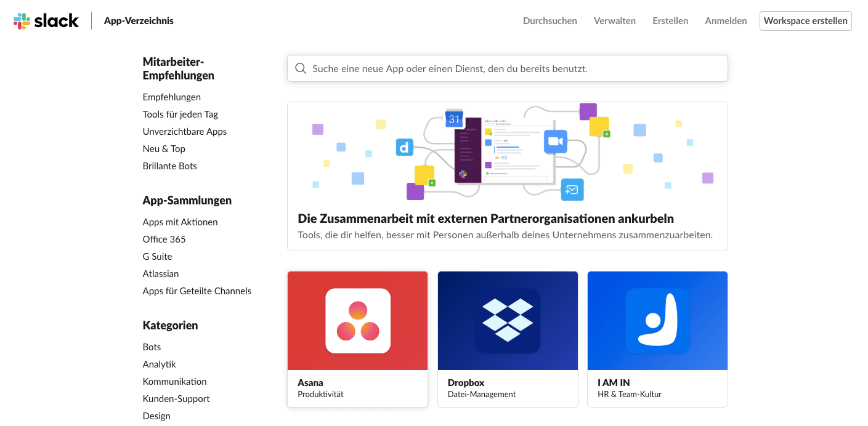Click the Zoom camera icon in banner
The width and height of the screenshot is (868, 426).
pos(556,142)
